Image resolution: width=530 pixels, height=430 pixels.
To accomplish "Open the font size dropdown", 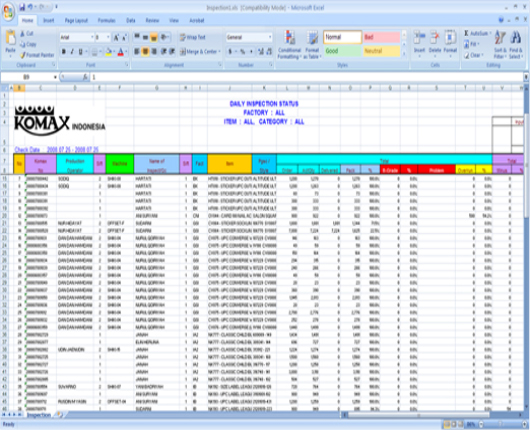I will click(108, 37).
